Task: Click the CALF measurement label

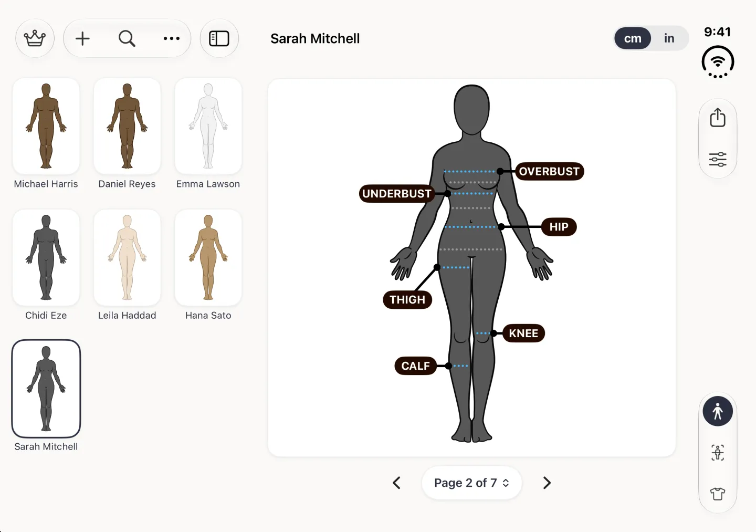Action: pyautogui.click(x=416, y=366)
